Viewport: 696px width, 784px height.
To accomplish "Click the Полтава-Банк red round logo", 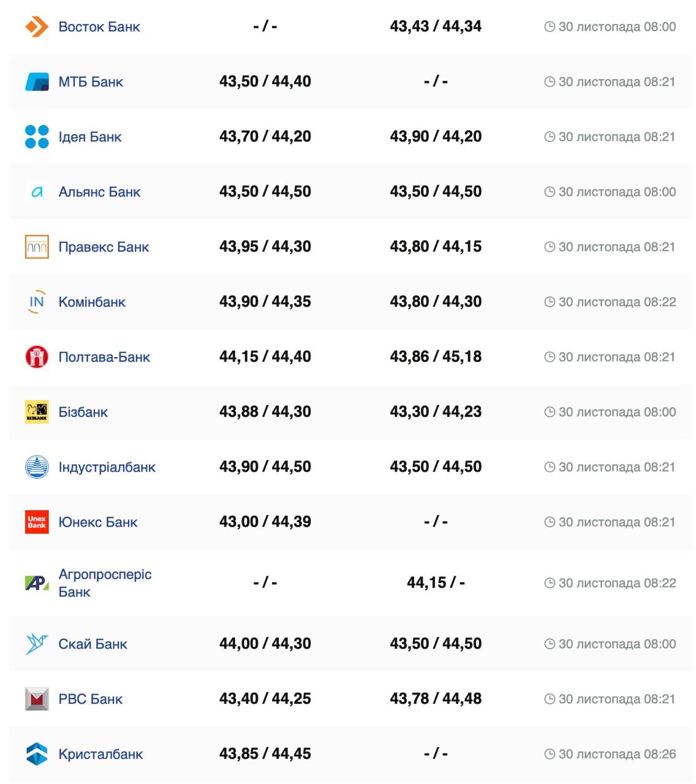I will click(x=37, y=357).
